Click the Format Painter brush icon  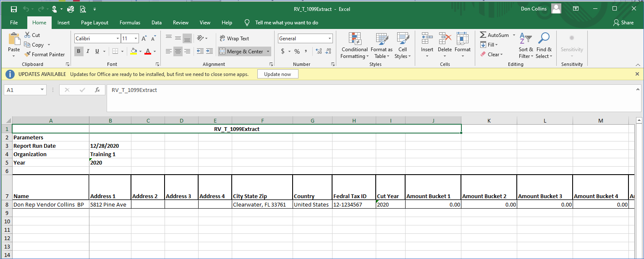click(x=28, y=55)
